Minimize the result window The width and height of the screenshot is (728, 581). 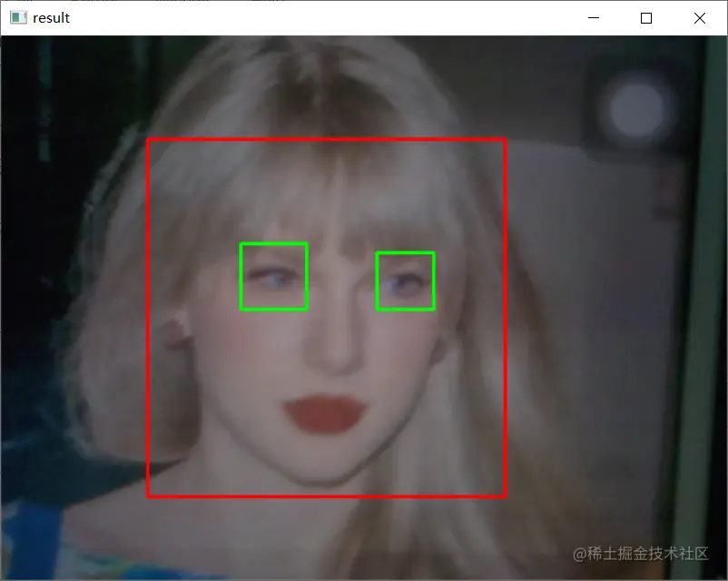click(x=593, y=17)
